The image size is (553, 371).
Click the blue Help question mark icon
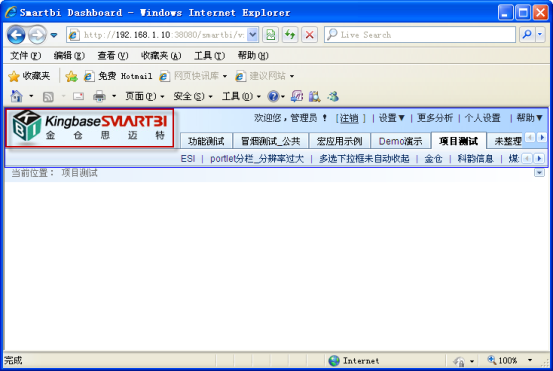pos(273,96)
